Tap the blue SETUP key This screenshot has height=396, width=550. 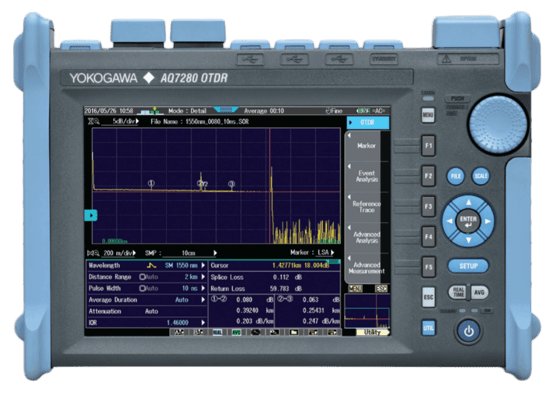point(468,266)
